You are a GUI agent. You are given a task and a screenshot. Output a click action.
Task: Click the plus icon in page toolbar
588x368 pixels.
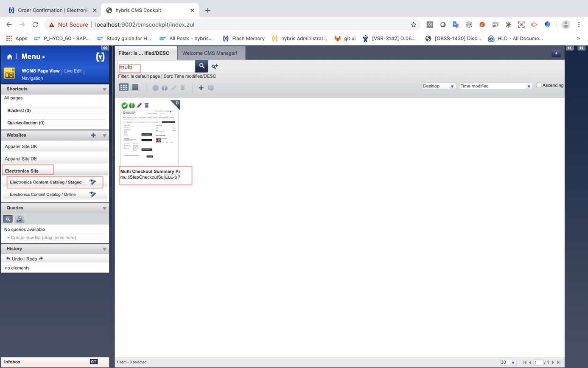click(x=201, y=88)
